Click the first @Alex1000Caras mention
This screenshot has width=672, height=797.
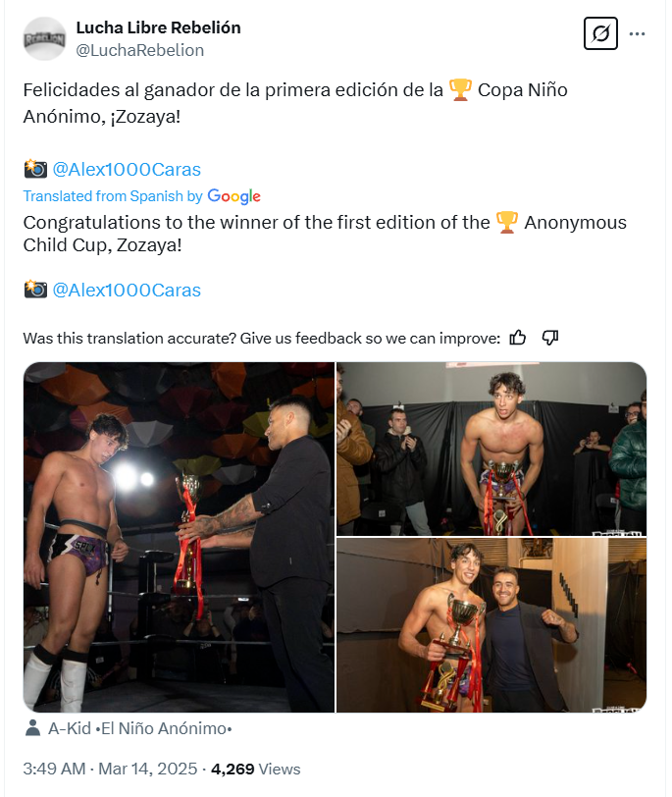(x=127, y=169)
